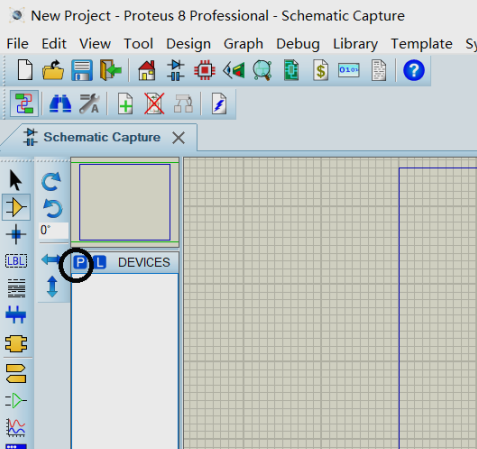Run Electrical Rules Check lightning icon
Screen dimensions: 477x449
(219, 104)
